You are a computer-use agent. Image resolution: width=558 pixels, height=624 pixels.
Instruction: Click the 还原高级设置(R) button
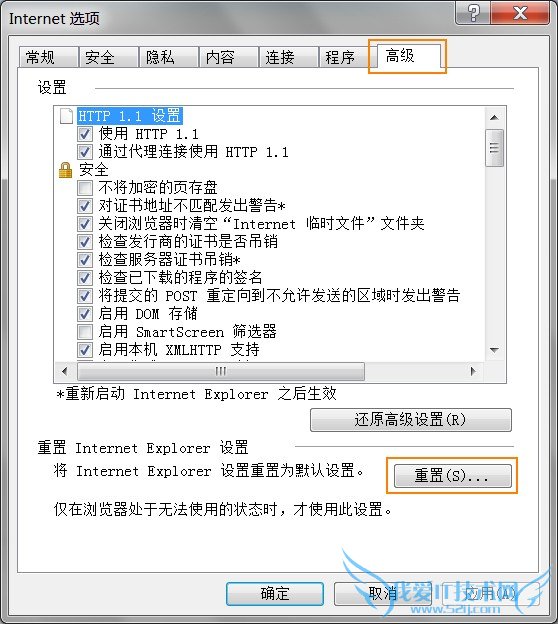pyautogui.click(x=410, y=419)
